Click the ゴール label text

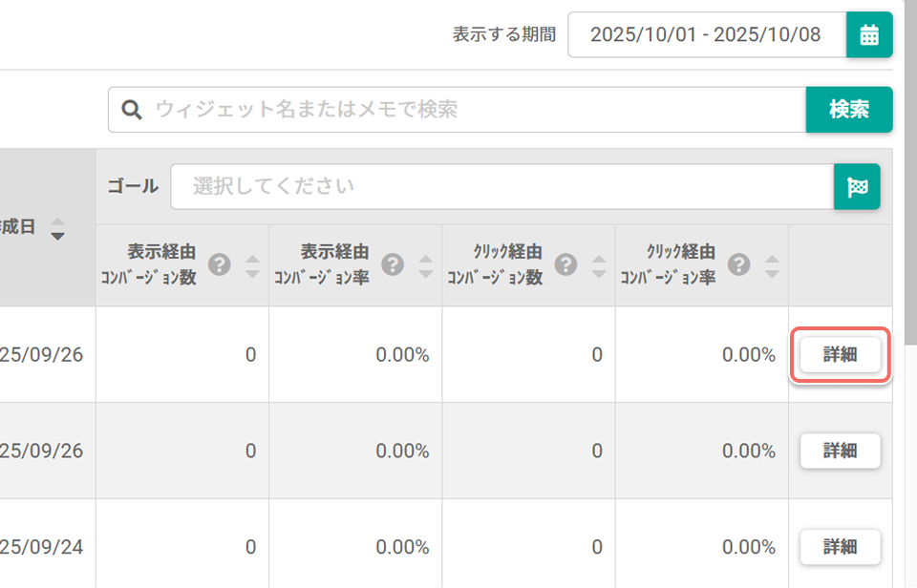click(133, 186)
